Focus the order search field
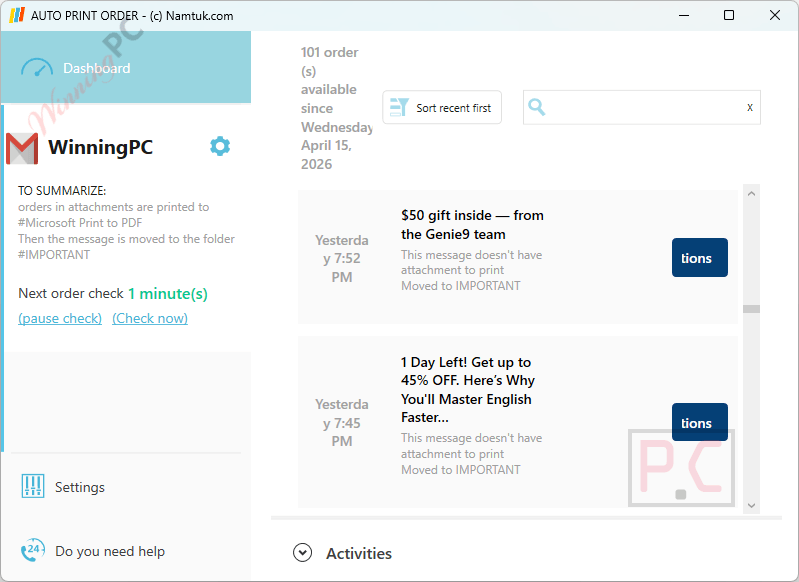 point(642,108)
